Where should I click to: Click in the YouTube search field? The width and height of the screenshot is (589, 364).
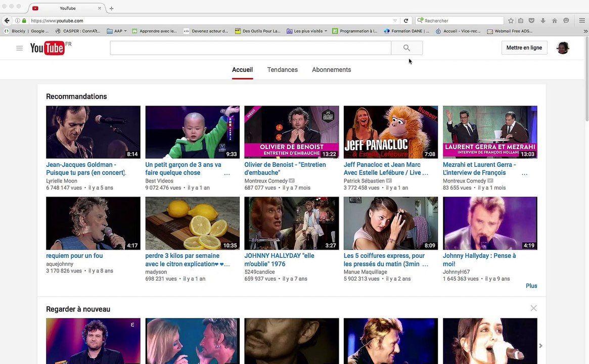(251, 48)
